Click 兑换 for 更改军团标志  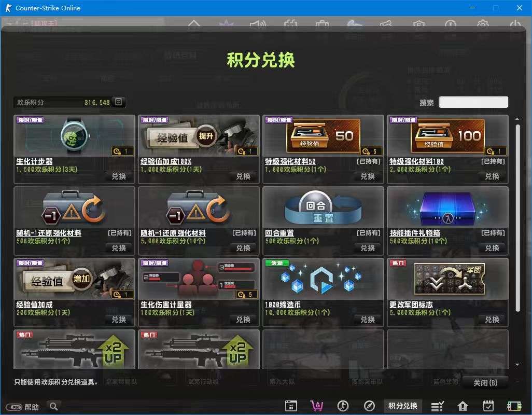click(492, 320)
